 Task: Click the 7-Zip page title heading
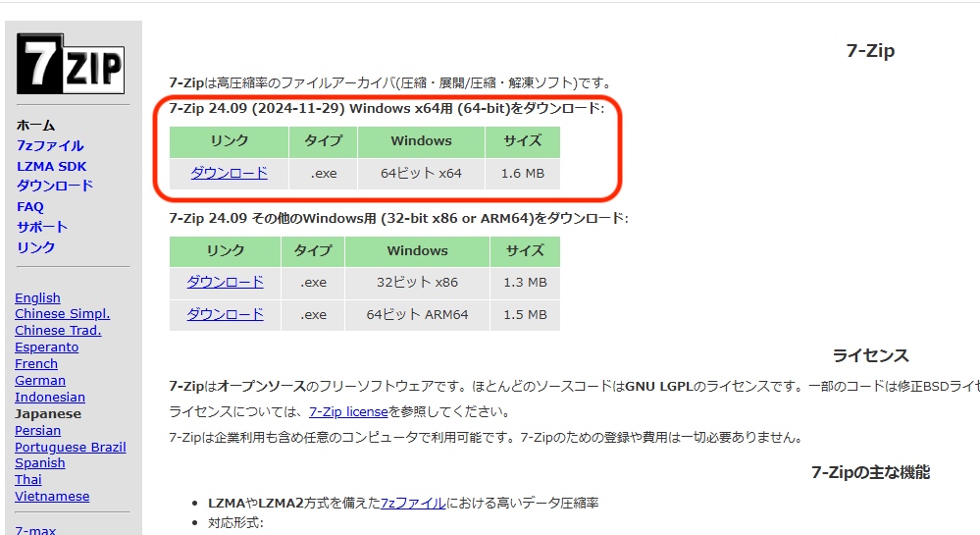[870, 51]
